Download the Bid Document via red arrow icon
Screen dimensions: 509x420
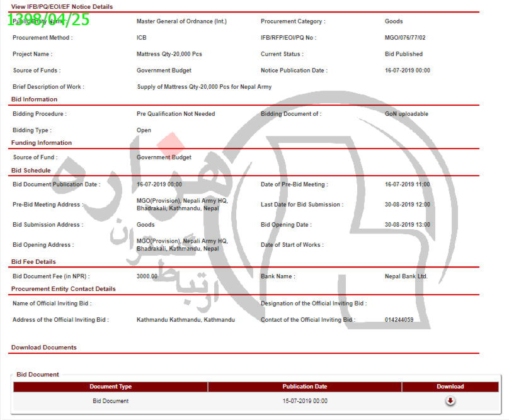450,401
